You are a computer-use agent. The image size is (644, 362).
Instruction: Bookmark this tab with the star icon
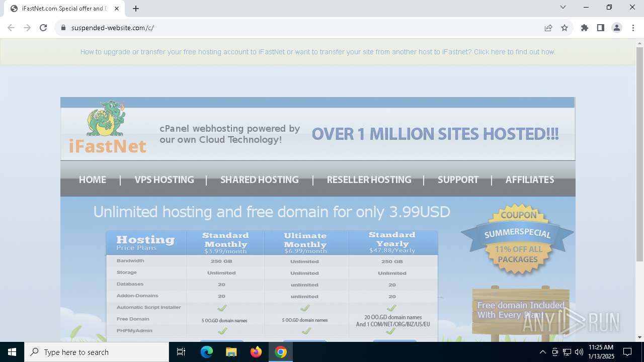(x=565, y=28)
